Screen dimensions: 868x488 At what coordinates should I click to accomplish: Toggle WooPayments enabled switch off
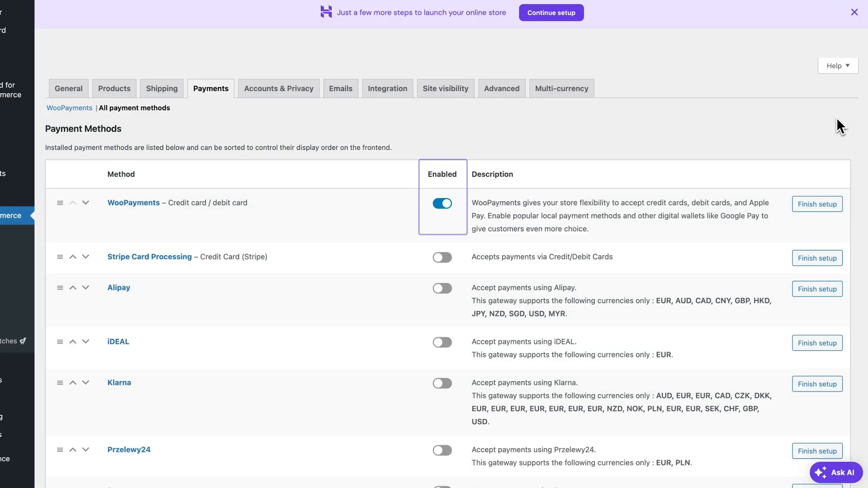[x=442, y=203]
